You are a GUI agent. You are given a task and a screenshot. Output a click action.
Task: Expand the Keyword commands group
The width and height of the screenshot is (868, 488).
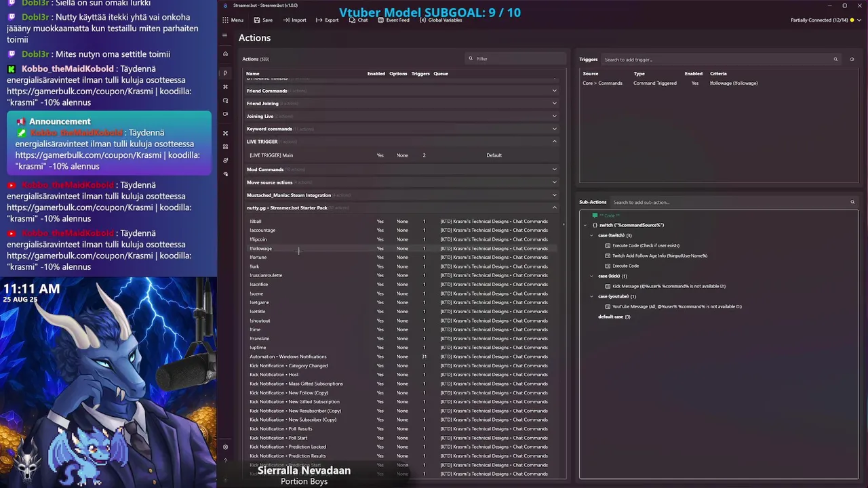tap(554, 129)
